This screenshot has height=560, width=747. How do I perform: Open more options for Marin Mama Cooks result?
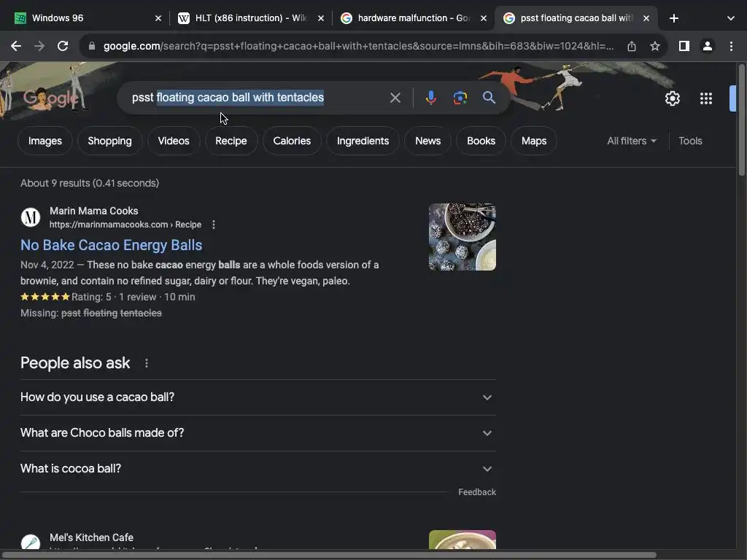(214, 225)
